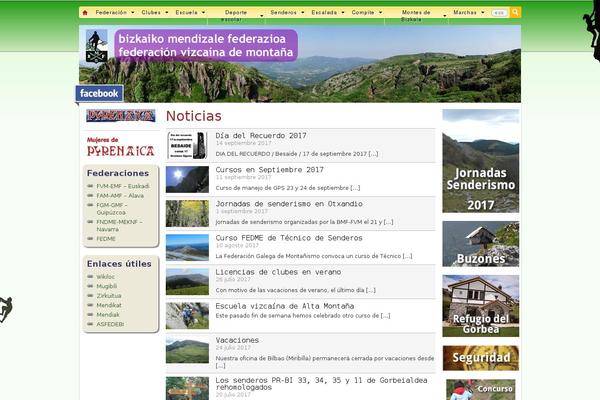
Task: Open the Refugio del Gorbea banner
Action: 481,306
